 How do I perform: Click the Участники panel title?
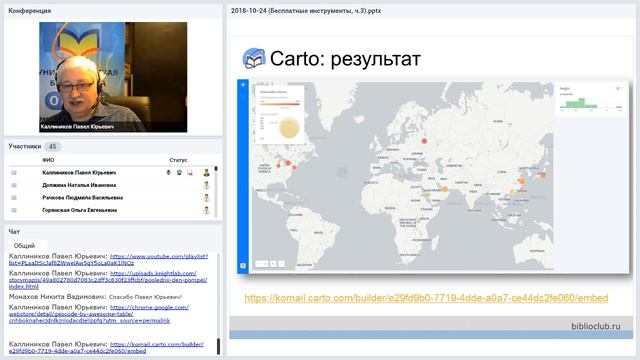point(25,146)
